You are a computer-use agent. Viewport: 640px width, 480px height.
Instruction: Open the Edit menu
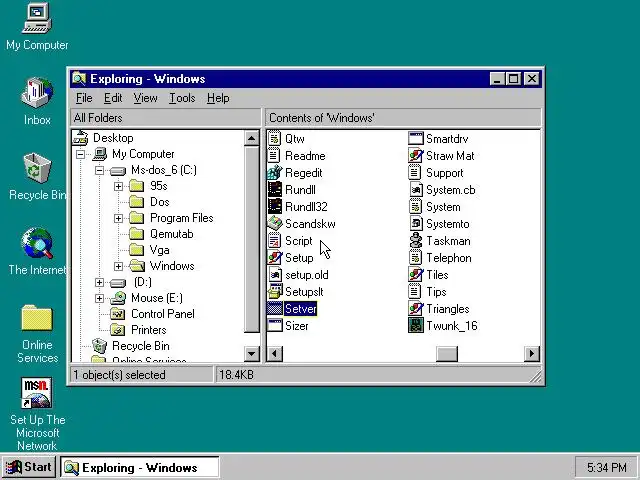point(113,98)
